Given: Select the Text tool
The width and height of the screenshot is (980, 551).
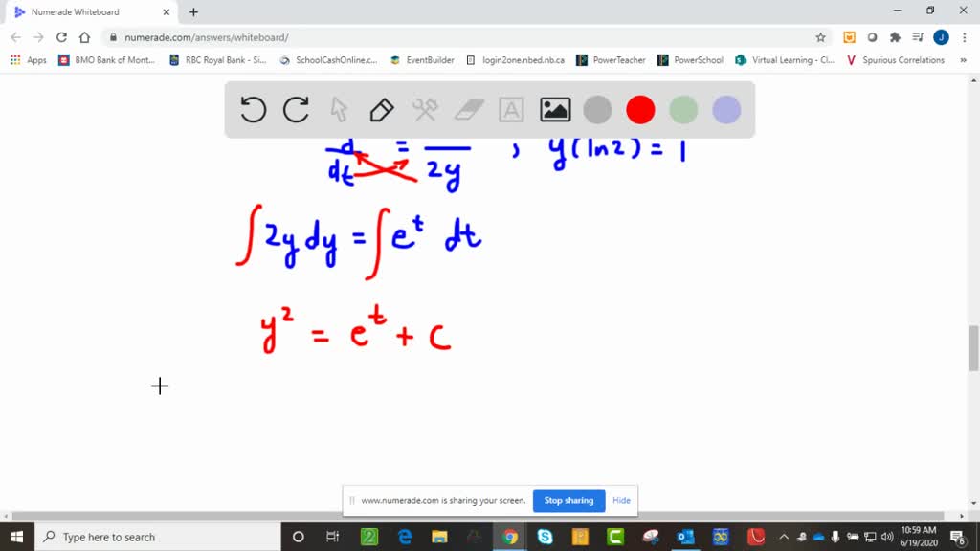Looking at the screenshot, I should pos(511,109).
